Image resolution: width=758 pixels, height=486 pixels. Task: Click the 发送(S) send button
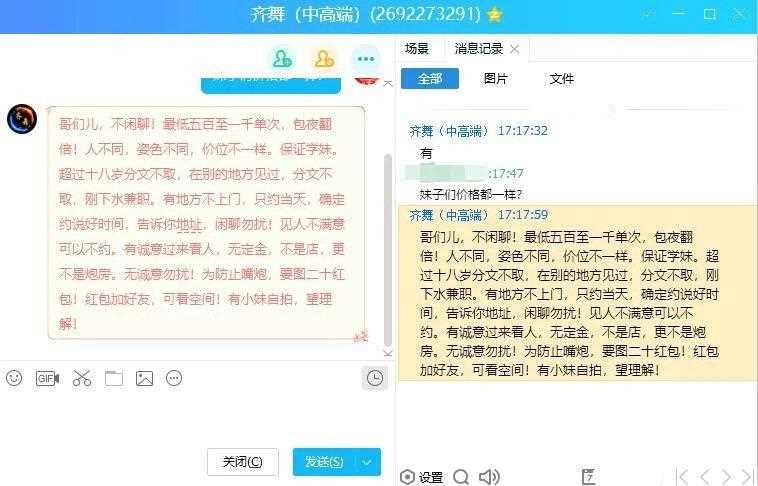coord(324,462)
